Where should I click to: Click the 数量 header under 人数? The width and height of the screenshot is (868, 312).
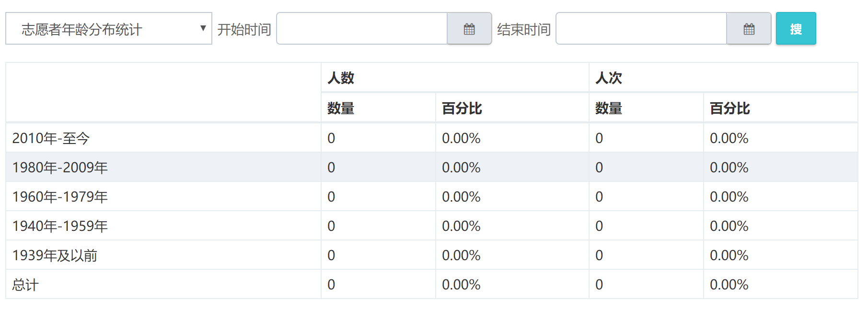pyautogui.click(x=341, y=108)
